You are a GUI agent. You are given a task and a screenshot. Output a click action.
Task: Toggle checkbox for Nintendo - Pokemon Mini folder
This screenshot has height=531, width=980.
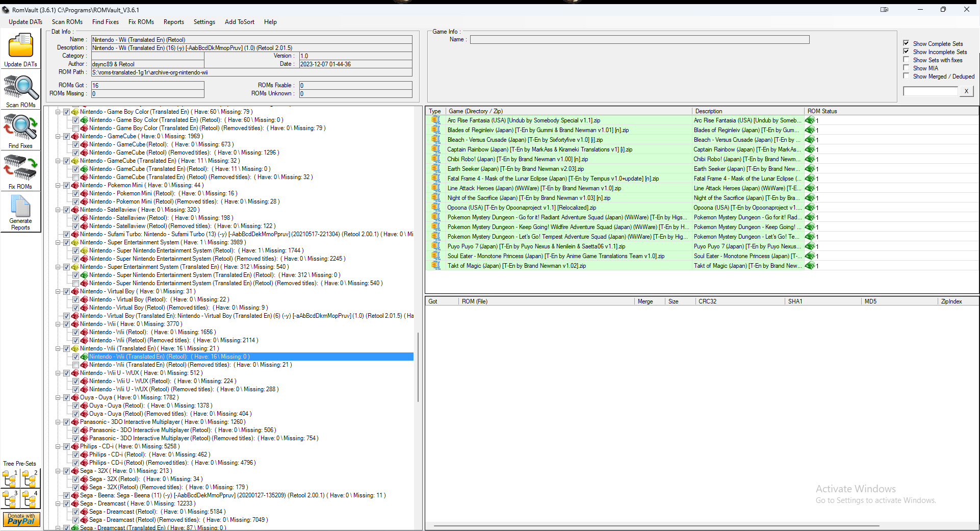(x=66, y=185)
